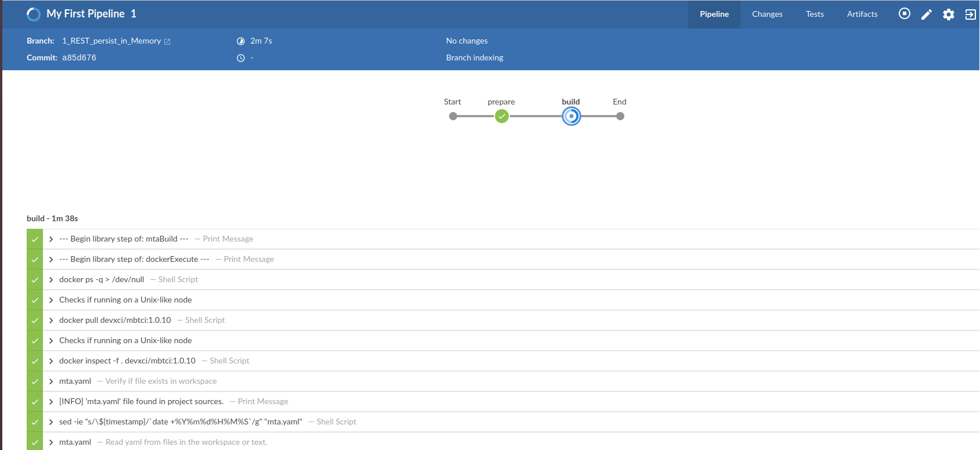Screen dimensions: 980x450
Task: Click success check of docker ps step
Action: tap(35, 280)
